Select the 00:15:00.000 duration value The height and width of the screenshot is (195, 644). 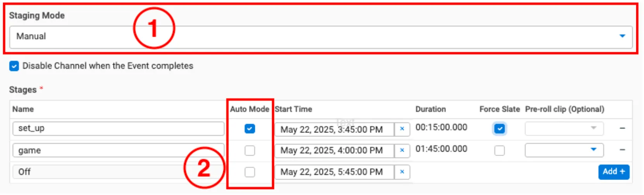[x=441, y=128]
